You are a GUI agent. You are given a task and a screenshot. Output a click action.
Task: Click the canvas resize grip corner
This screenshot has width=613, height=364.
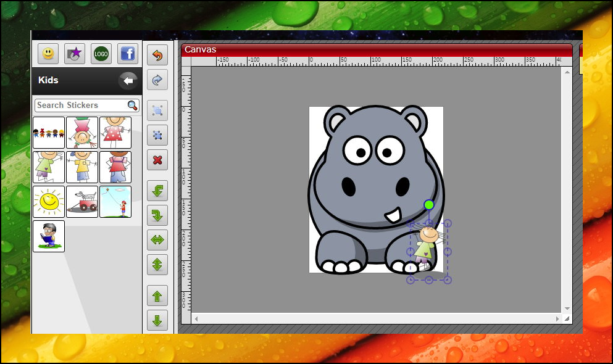pyautogui.click(x=567, y=319)
